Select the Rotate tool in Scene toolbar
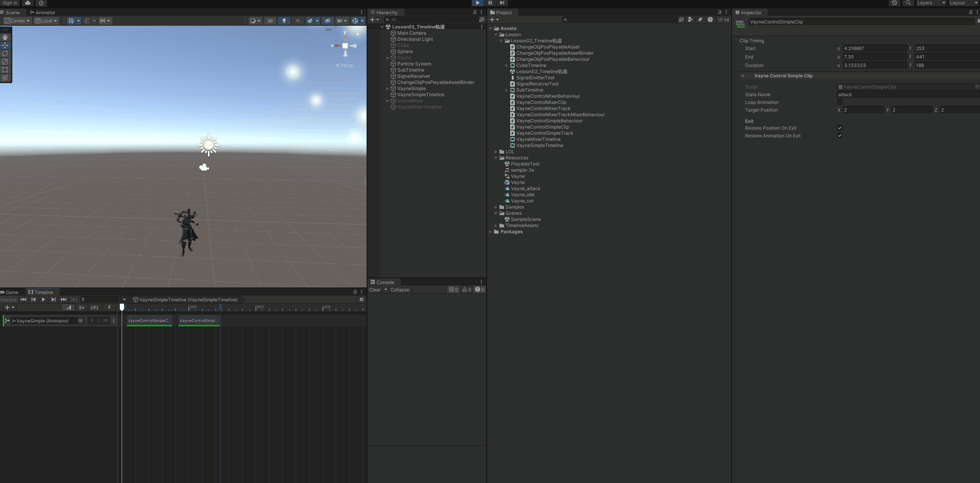980x483 pixels. click(x=5, y=53)
